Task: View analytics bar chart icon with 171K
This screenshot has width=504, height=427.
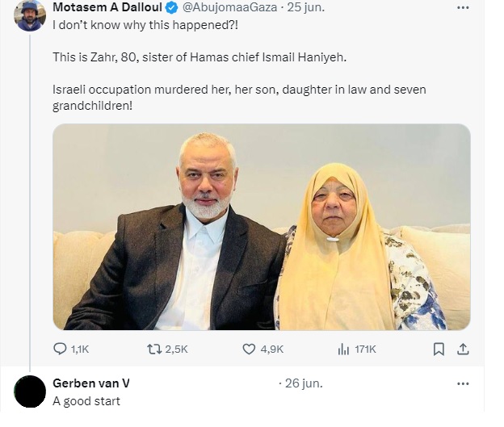Action: 343,349
